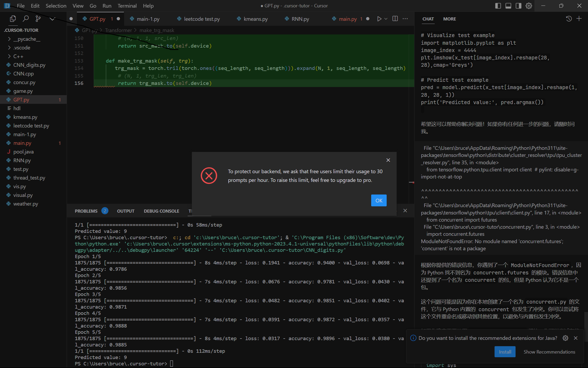Switch to the kmeans.py tab

coord(255,19)
